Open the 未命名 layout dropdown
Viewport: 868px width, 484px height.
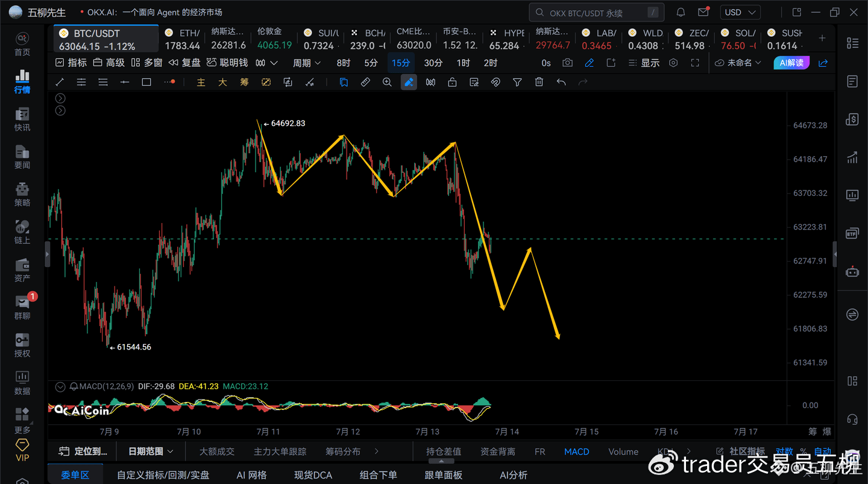[738, 63]
